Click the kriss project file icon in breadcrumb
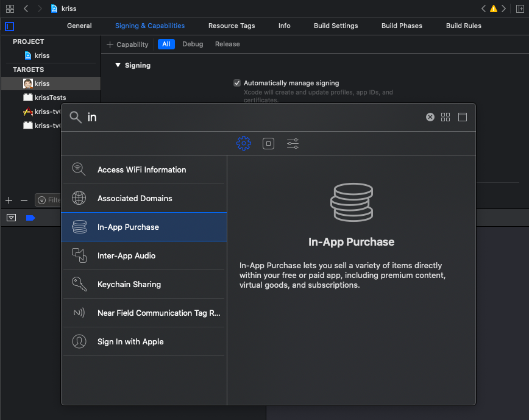 (x=54, y=9)
